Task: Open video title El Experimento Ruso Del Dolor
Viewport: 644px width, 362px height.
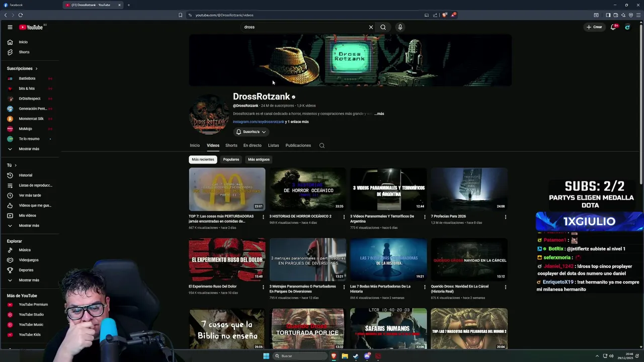Action: click(x=212, y=287)
